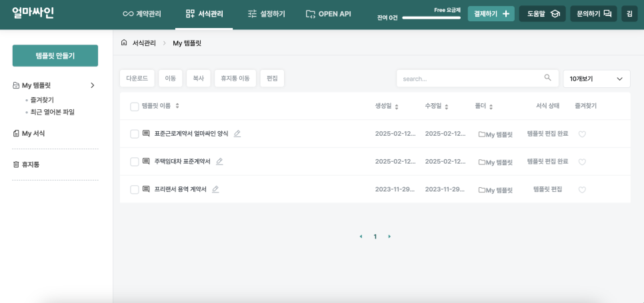Image resolution: width=644 pixels, height=303 pixels.
Task: Check the 프리랜서 용역 계약서 row checkbox
Action: 134,189
